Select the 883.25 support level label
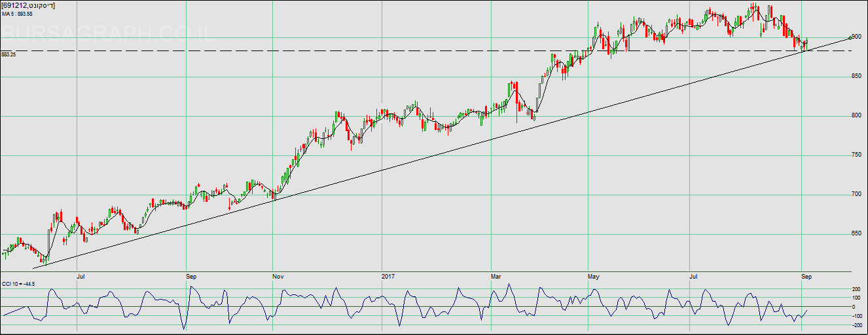Screen dimensions: 868x335 point(9,54)
